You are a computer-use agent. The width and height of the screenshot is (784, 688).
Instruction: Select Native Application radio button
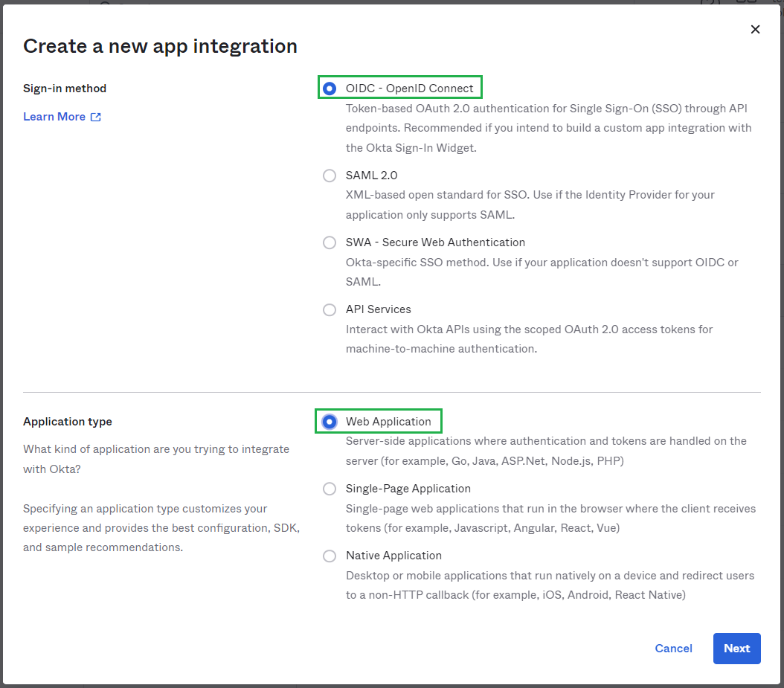pyautogui.click(x=329, y=556)
